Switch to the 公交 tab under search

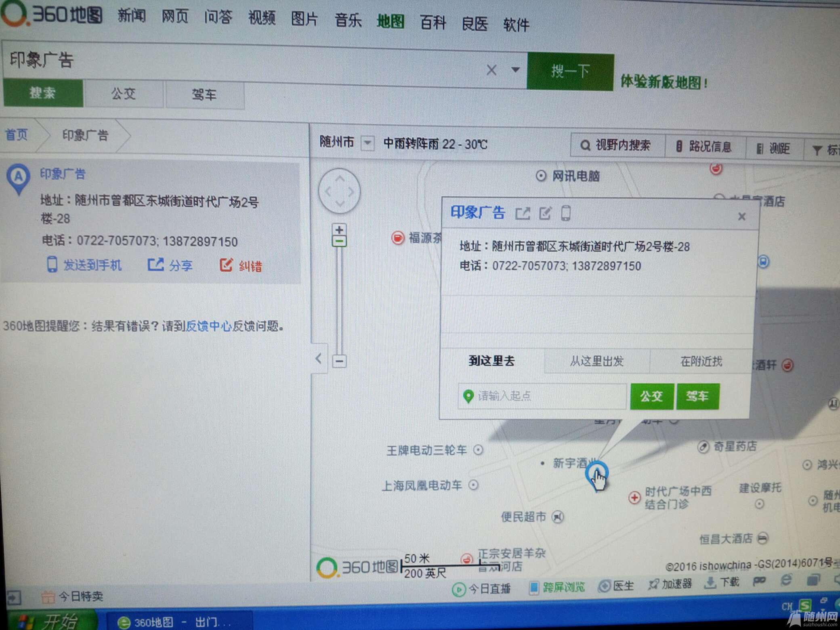coord(124,94)
